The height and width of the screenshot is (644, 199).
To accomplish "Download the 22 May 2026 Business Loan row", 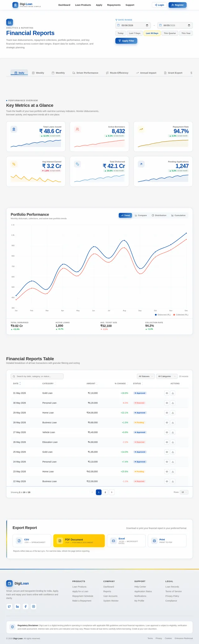I will tap(173, 481).
